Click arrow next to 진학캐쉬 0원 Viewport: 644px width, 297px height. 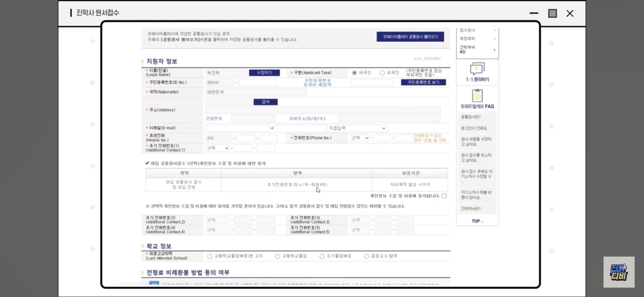(x=494, y=50)
